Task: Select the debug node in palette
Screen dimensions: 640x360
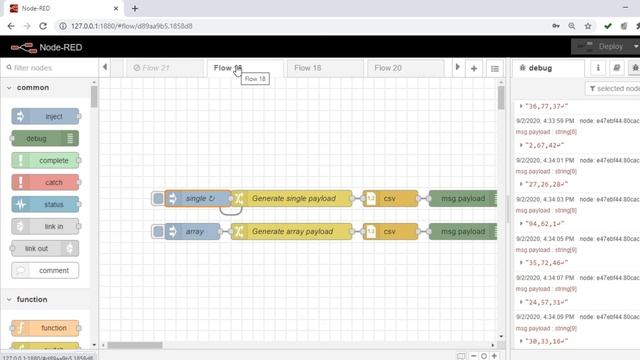Action: [x=45, y=138]
